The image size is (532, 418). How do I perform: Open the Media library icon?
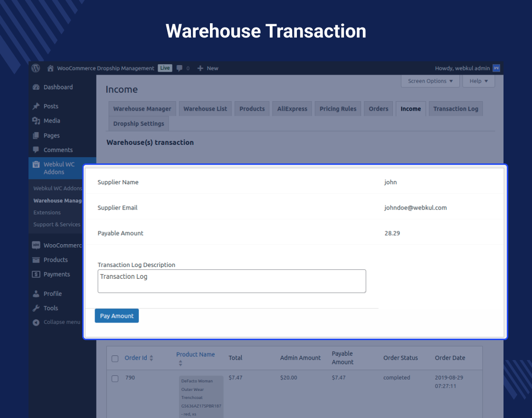click(37, 121)
